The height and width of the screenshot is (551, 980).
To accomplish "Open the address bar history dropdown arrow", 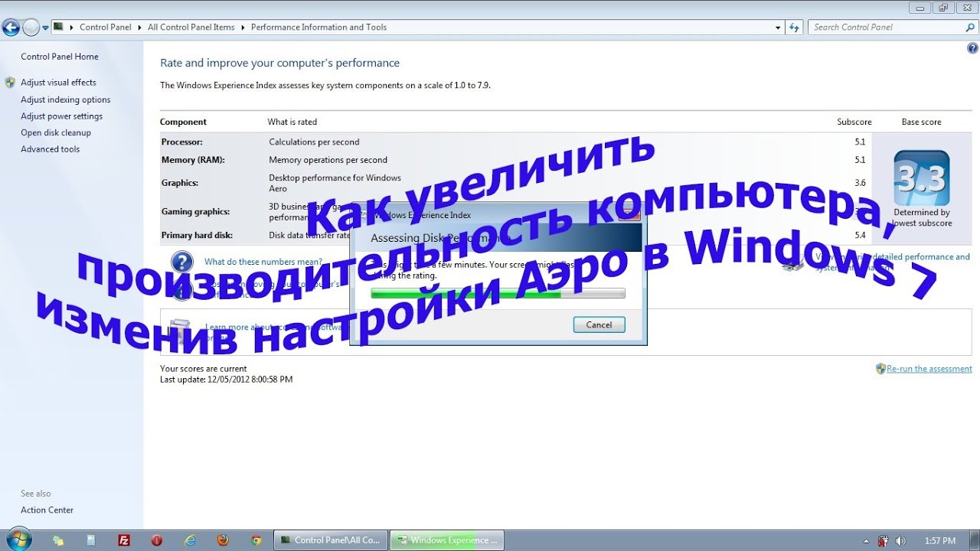I will [x=779, y=28].
